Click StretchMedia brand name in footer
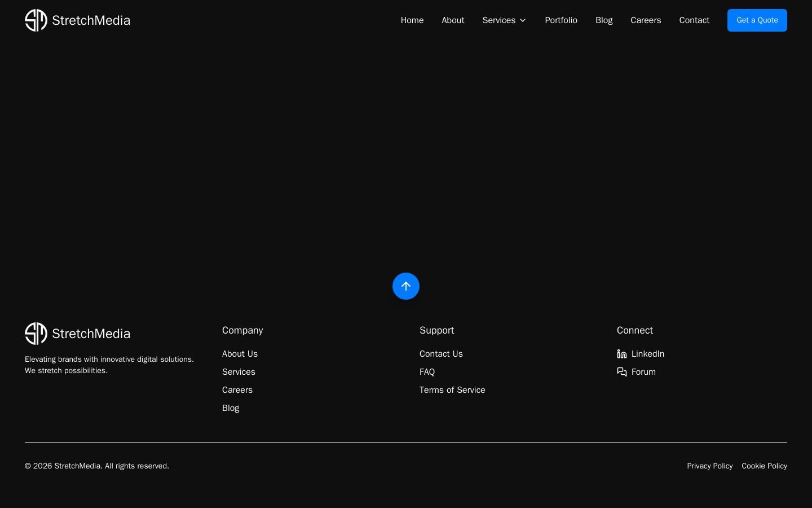 pyautogui.click(x=91, y=334)
